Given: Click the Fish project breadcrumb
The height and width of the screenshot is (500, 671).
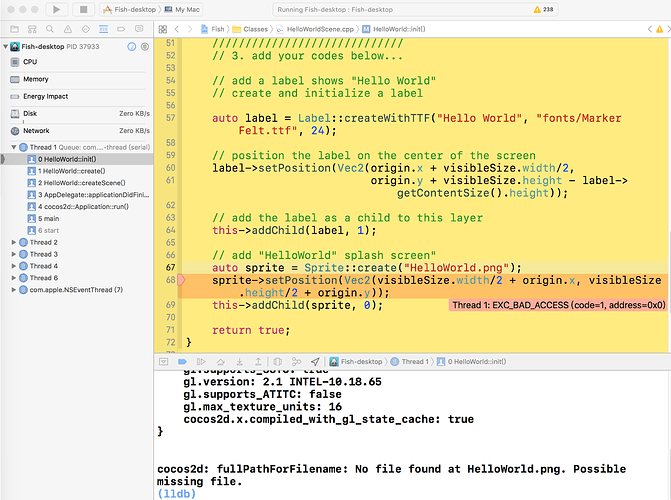Looking at the screenshot, I should tap(213, 29).
